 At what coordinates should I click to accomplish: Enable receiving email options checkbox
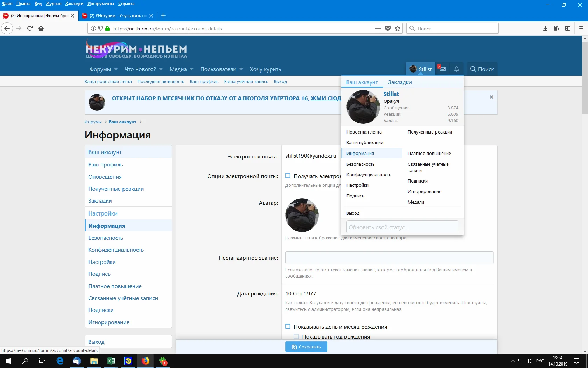(288, 176)
